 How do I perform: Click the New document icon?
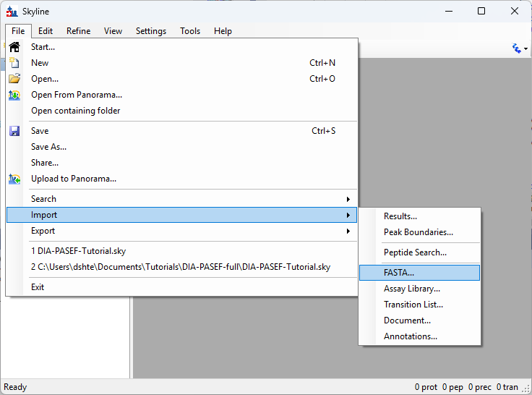14,63
